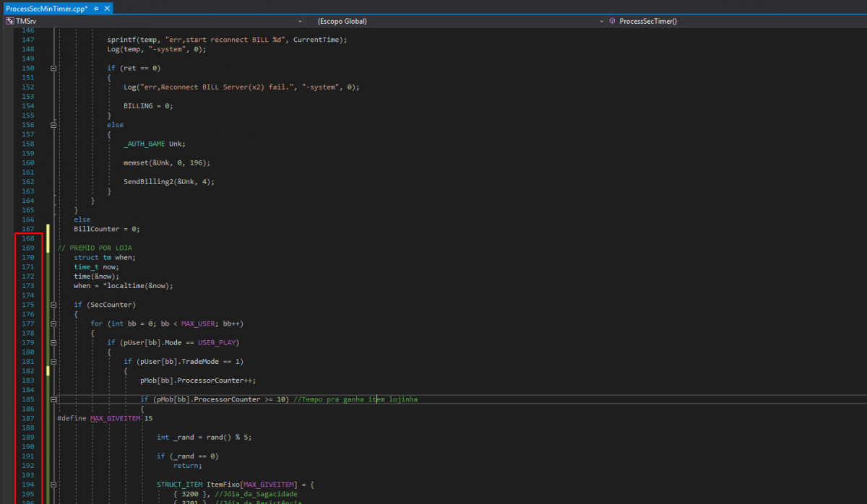
Task: Click the 'time(&now);' call
Action: click(96, 276)
